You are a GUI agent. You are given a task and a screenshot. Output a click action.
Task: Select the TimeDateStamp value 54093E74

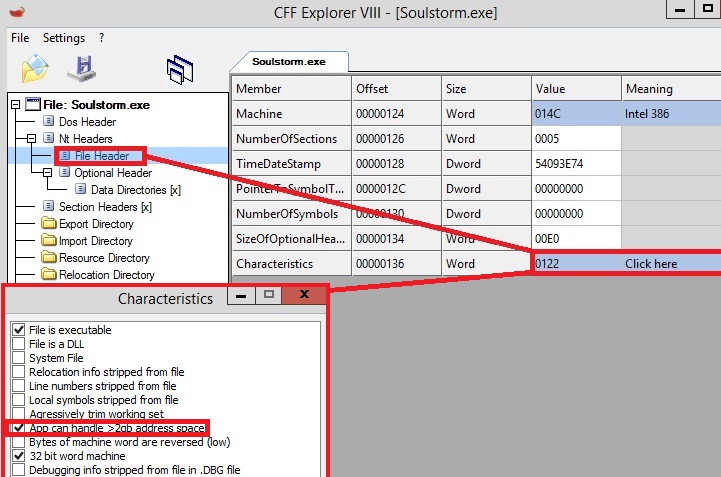pos(576,164)
